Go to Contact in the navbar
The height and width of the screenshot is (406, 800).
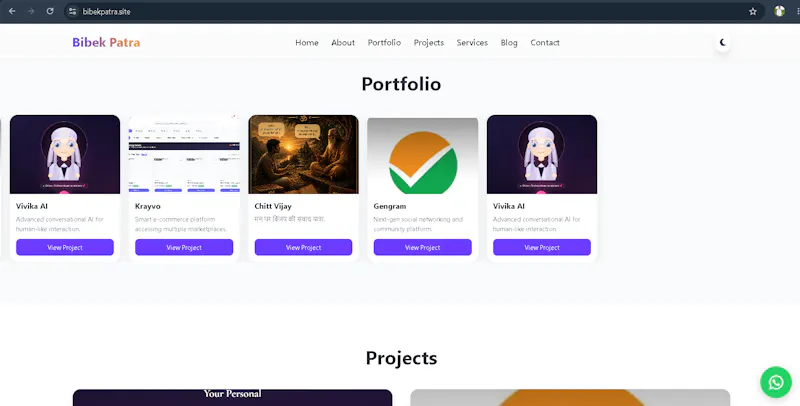(x=545, y=43)
